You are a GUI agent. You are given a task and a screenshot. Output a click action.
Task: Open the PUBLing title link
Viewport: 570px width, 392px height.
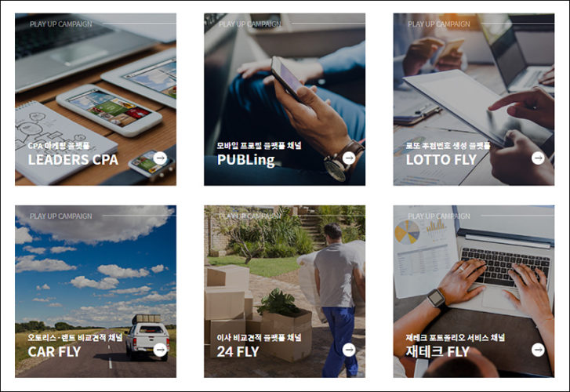click(x=245, y=160)
